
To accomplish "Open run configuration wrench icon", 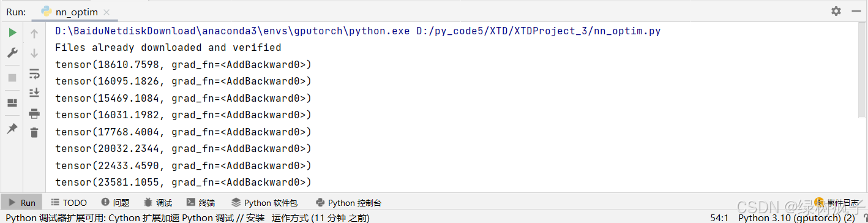I will pos(12,53).
